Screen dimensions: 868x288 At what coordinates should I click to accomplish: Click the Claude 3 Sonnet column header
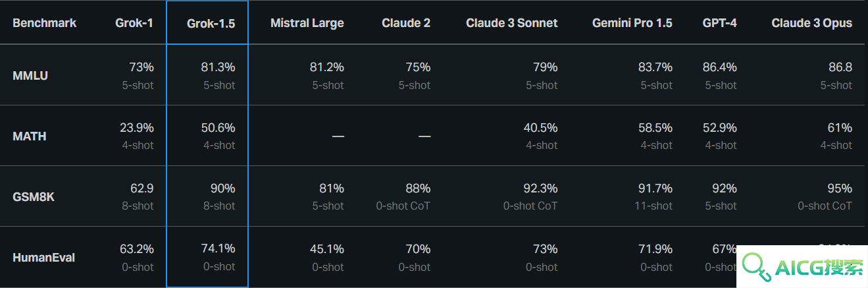click(512, 23)
